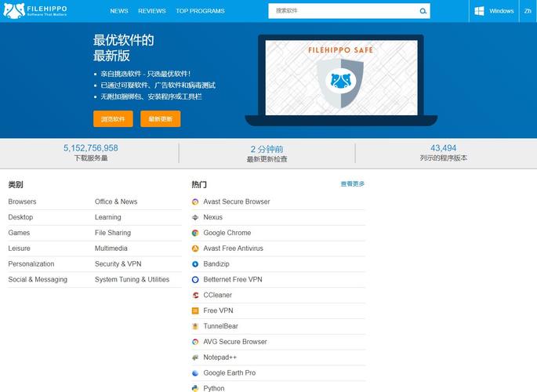Image resolution: width=537 pixels, height=392 pixels.
Task: Click the CCleaner icon
Action: click(195, 295)
